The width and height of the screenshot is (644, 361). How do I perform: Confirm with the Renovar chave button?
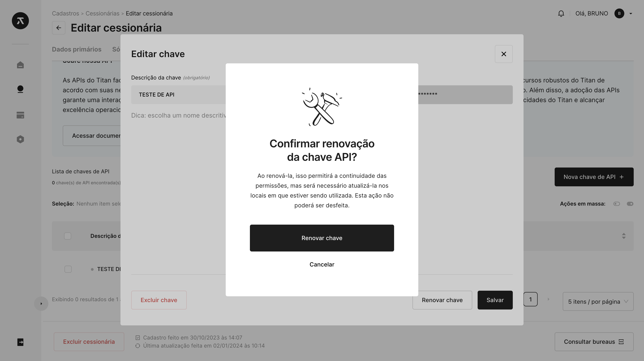322,238
